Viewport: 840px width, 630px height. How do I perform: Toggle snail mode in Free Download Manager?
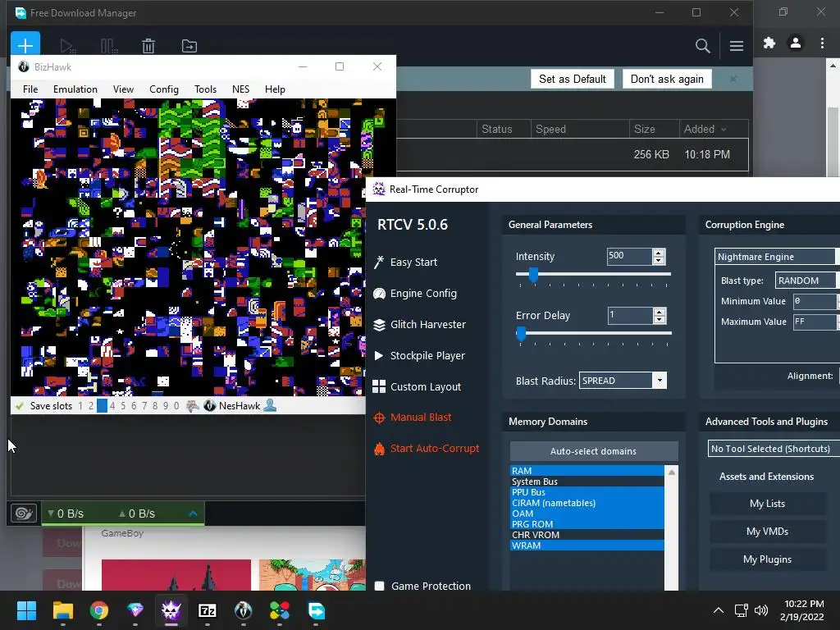24,514
